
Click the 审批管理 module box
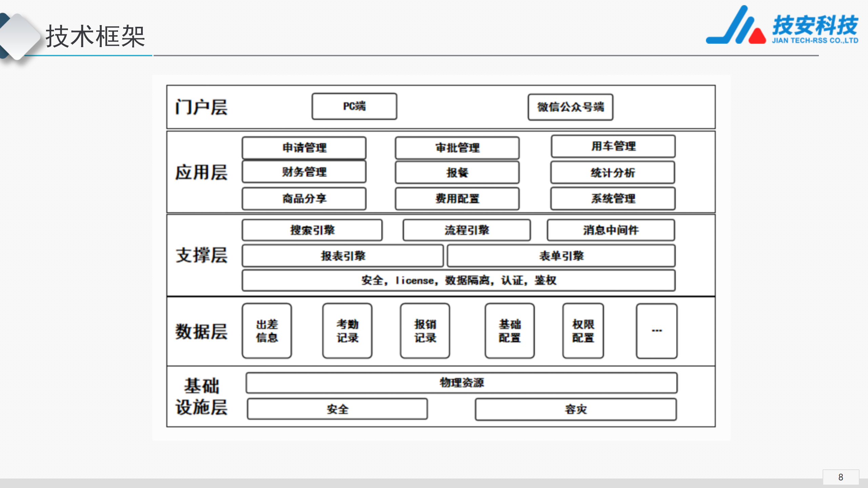coord(457,148)
